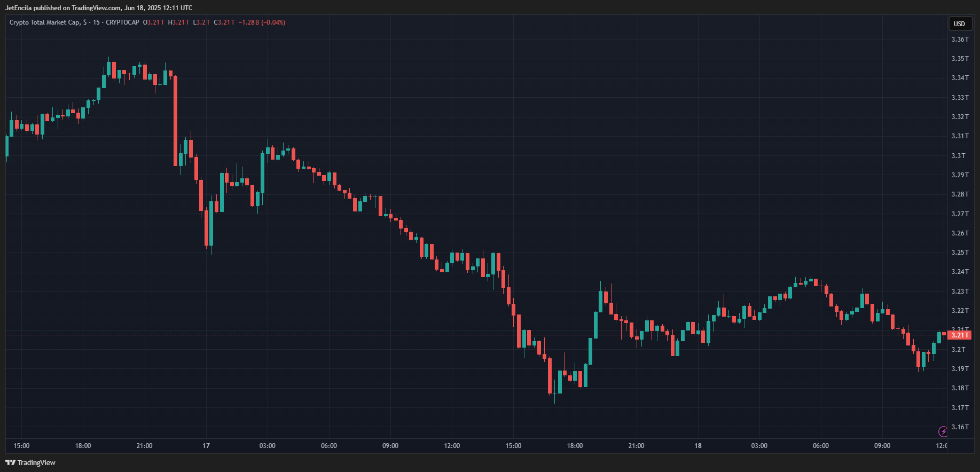Click the Crypto Total Market Cap title
980x472 pixels.
44,22
